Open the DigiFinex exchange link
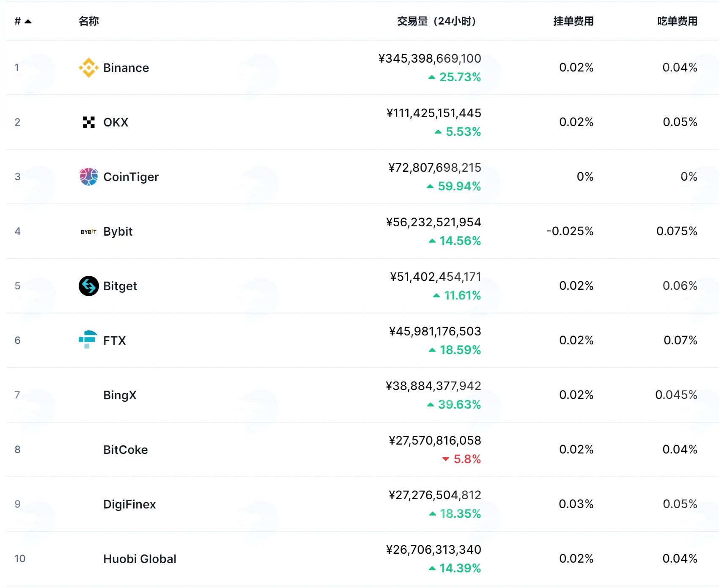The width and height of the screenshot is (719, 588). tap(129, 504)
